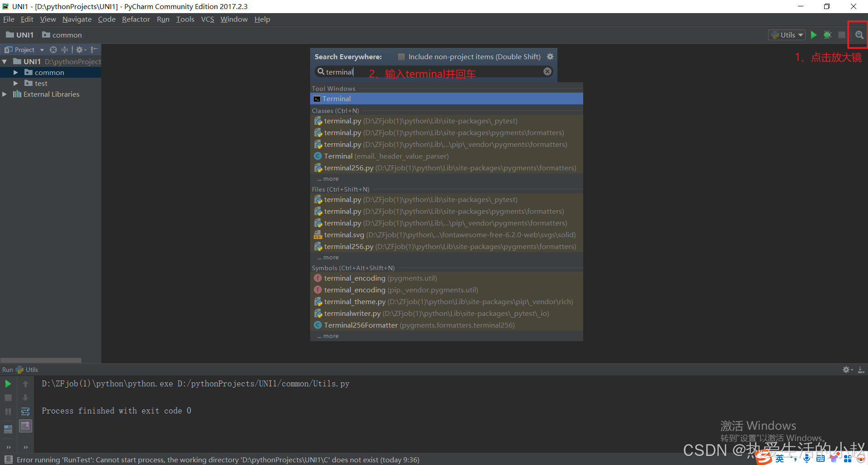This screenshot has width=868, height=465.
Task: Toggle scroll to end in Run console
Action: 25,426
